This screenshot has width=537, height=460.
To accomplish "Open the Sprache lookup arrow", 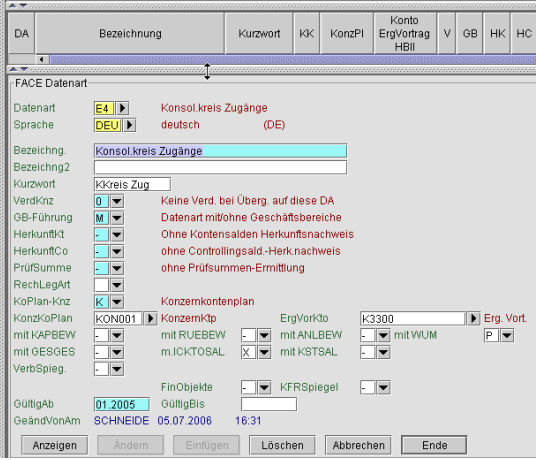I will [129, 125].
